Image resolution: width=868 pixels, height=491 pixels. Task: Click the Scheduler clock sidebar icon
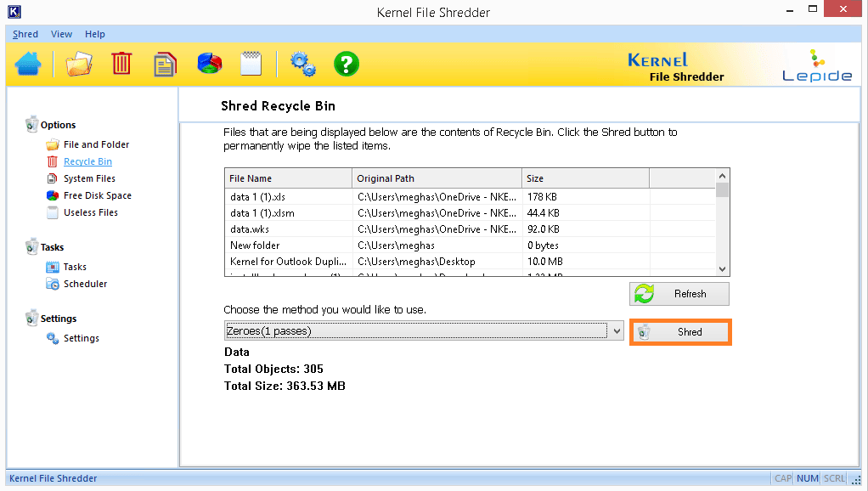click(x=53, y=284)
